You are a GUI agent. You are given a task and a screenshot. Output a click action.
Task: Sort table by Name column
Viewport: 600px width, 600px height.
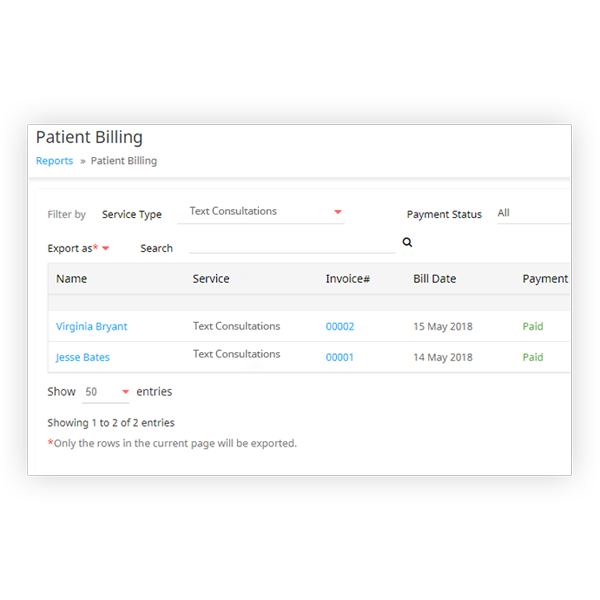point(71,279)
